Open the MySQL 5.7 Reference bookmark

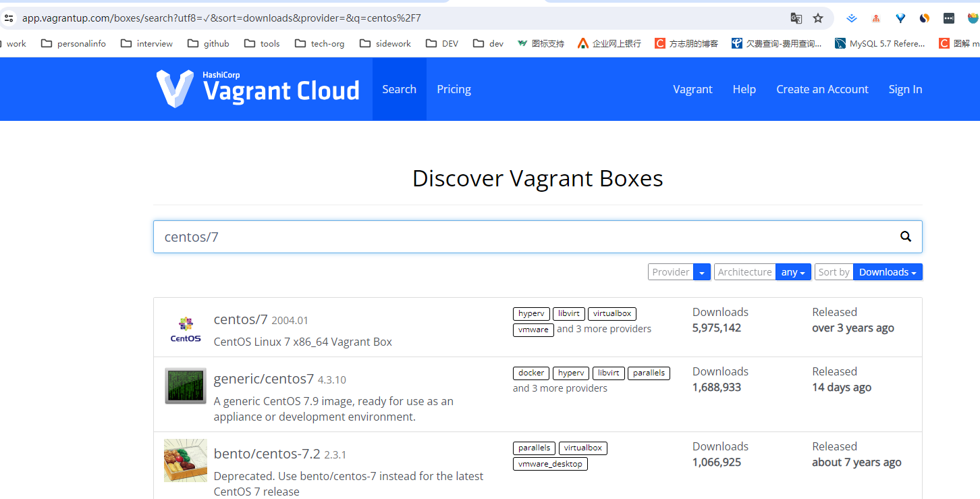tap(880, 43)
